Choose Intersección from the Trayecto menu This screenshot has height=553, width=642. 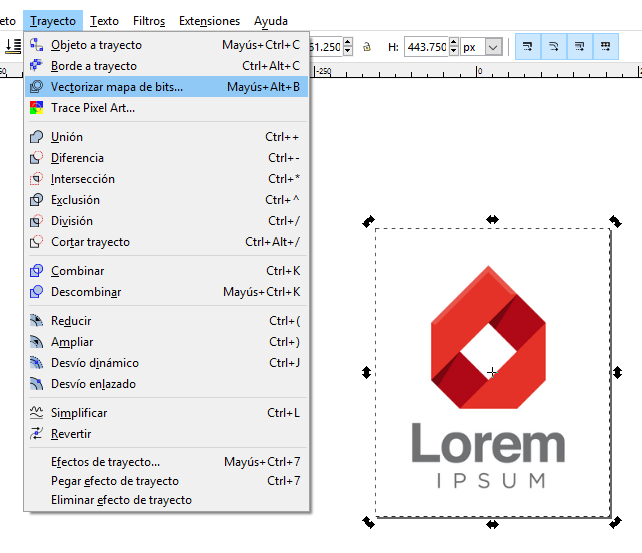pyautogui.click(x=83, y=179)
